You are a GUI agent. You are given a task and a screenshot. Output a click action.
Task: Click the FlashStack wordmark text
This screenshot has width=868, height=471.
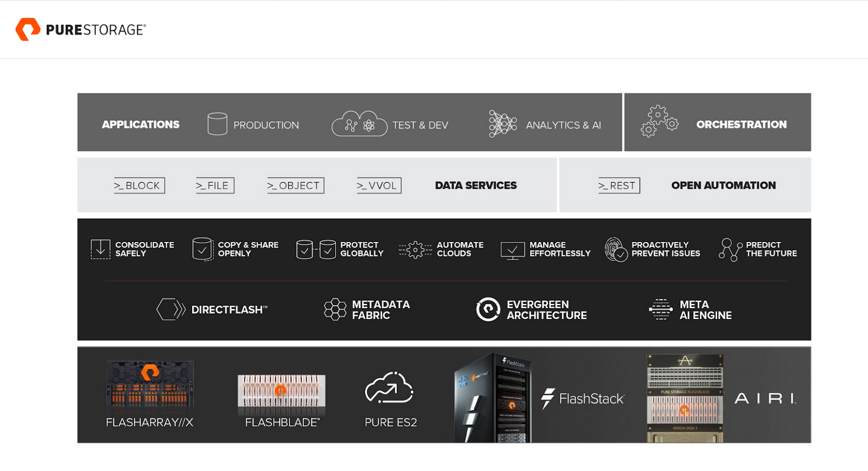[592, 399]
